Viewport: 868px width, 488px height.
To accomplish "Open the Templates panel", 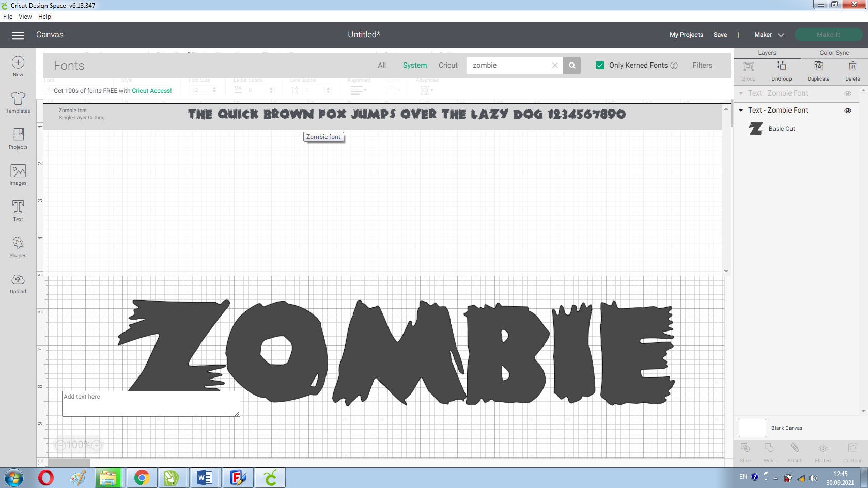I will click(x=18, y=103).
